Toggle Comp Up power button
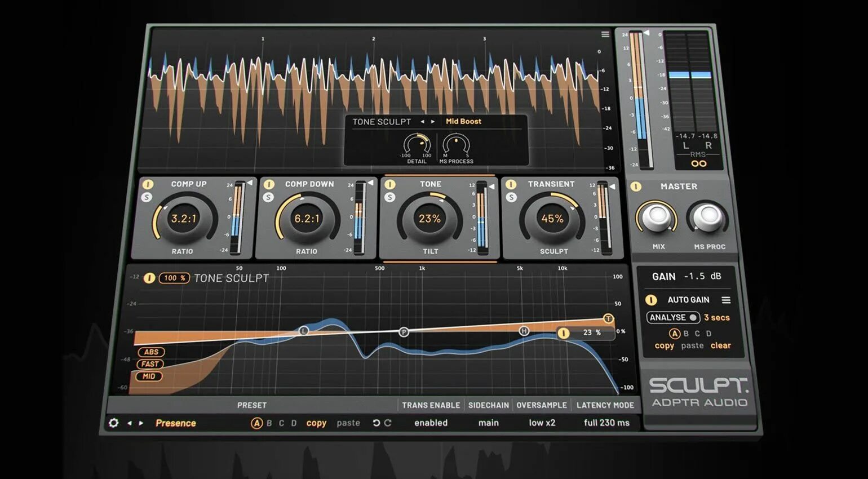Image resolution: width=868 pixels, height=479 pixels. 148,184
